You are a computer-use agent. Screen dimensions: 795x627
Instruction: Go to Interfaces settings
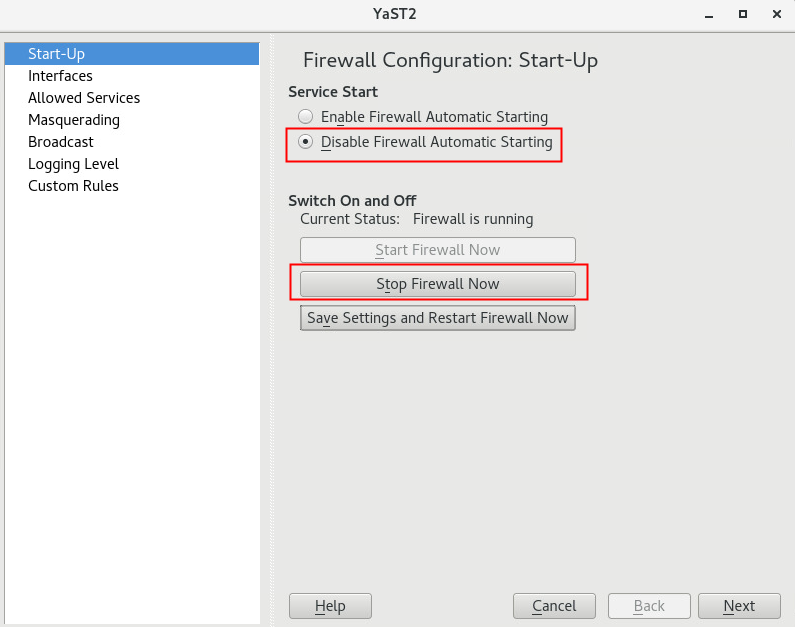click(x=60, y=76)
